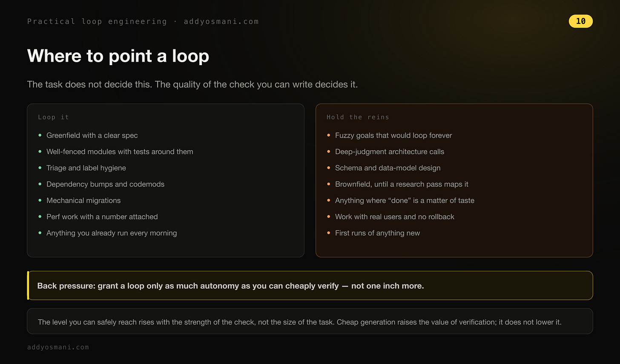
Task: Click the note about cheap generation and verification
Action: (300, 322)
